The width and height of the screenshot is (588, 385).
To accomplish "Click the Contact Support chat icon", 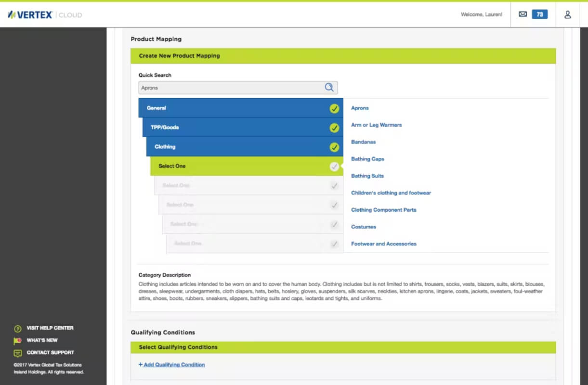I will click(18, 353).
